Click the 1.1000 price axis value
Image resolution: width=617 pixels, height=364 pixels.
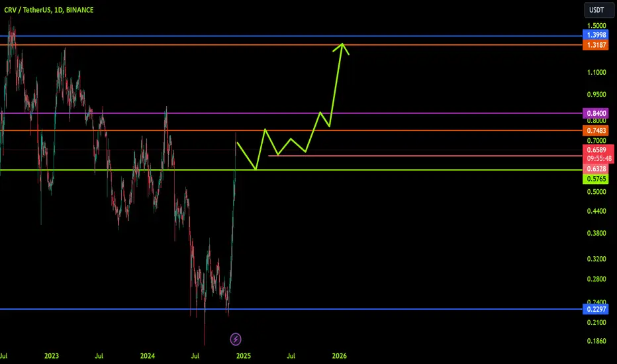click(596, 72)
